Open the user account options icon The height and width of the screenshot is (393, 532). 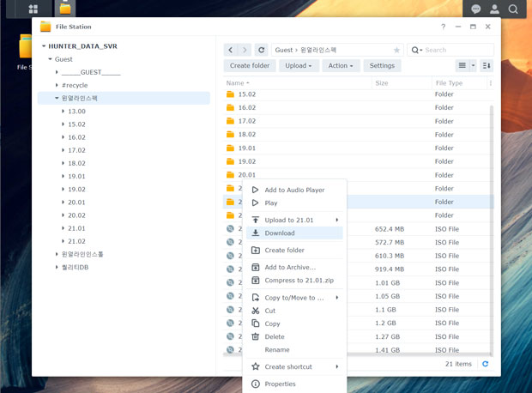click(x=494, y=9)
